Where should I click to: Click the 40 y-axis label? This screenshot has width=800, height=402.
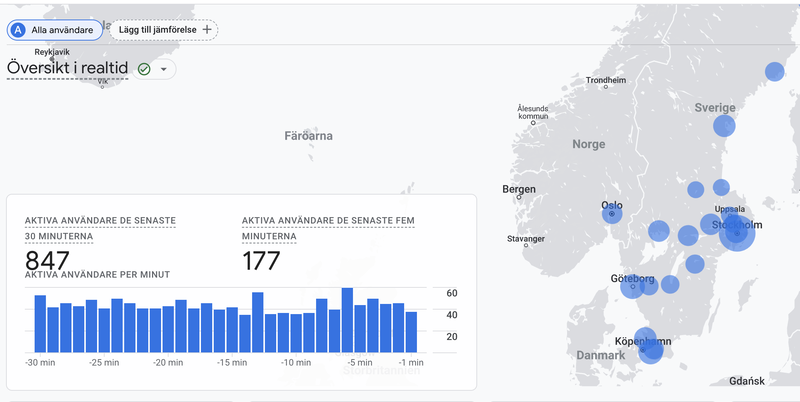click(452, 315)
